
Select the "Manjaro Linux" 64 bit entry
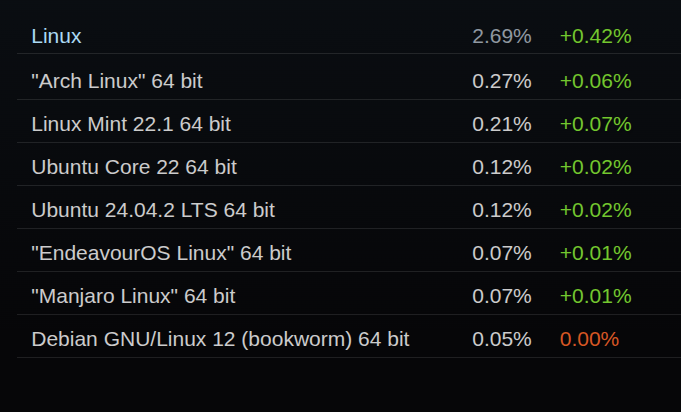(x=133, y=296)
